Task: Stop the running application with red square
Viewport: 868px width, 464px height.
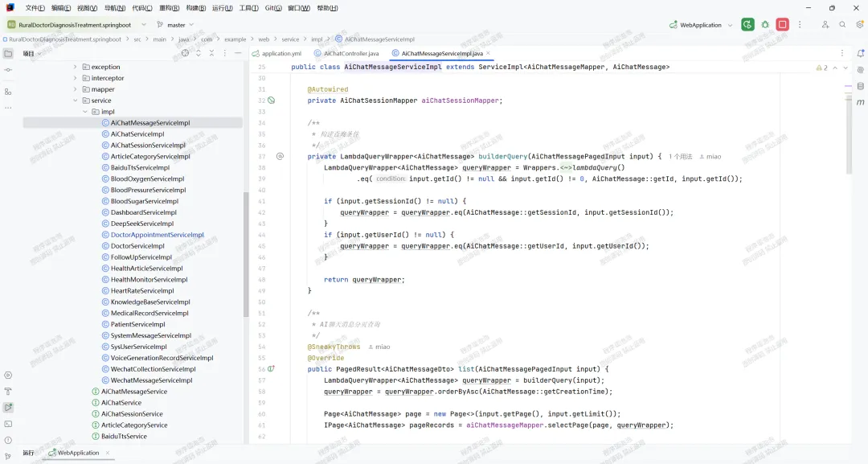Action: point(782,24)
